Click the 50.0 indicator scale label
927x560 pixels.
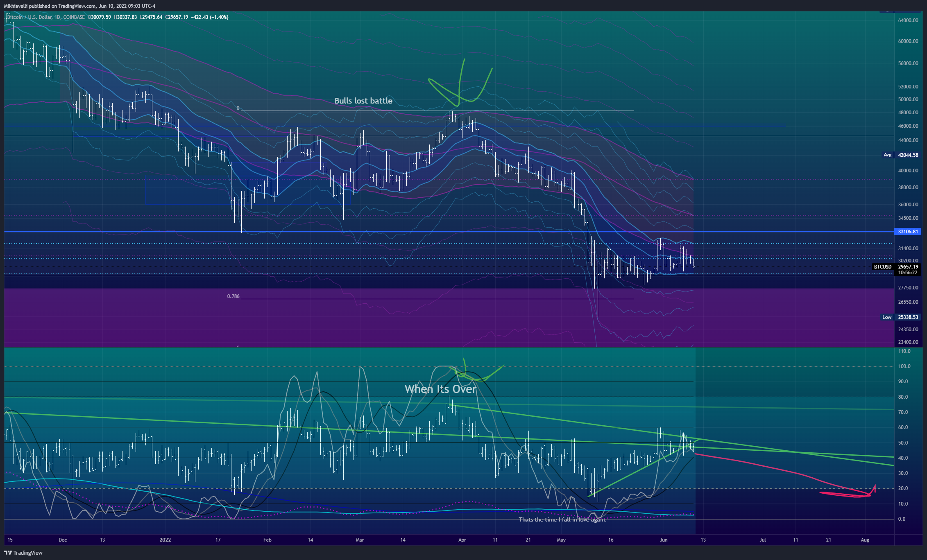pyautogui.click(x=903, y=443)
